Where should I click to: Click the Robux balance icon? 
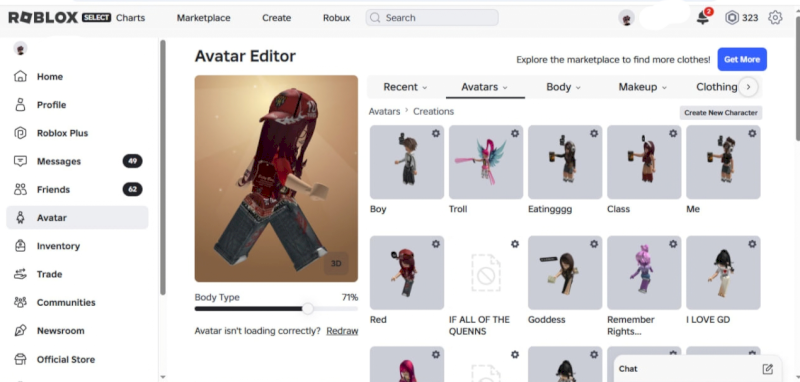[732, 18]
